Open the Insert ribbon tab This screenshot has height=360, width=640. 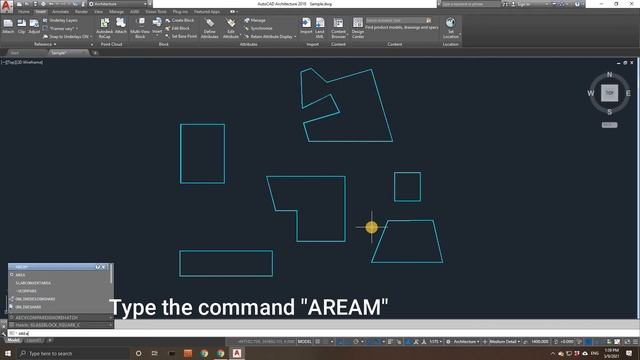pos(40,12)
